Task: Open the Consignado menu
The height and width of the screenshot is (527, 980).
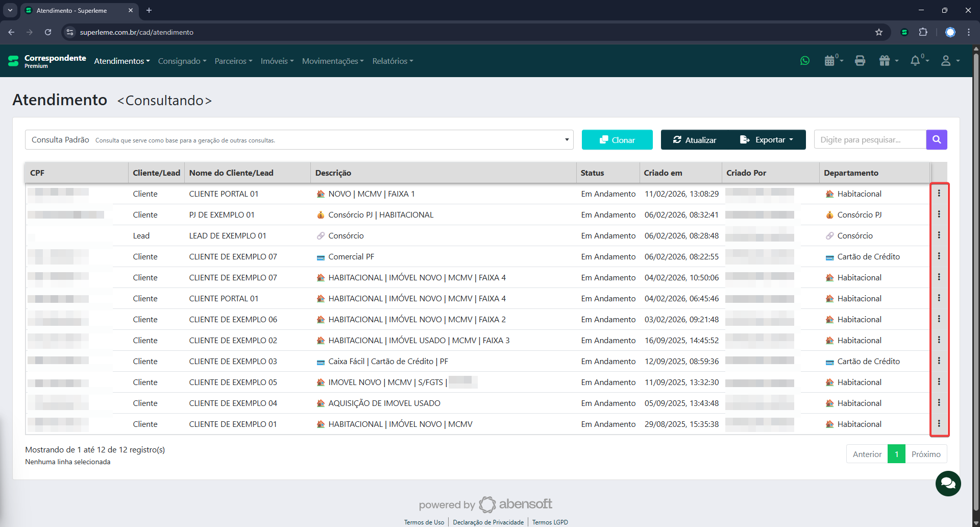Action: 182,61
